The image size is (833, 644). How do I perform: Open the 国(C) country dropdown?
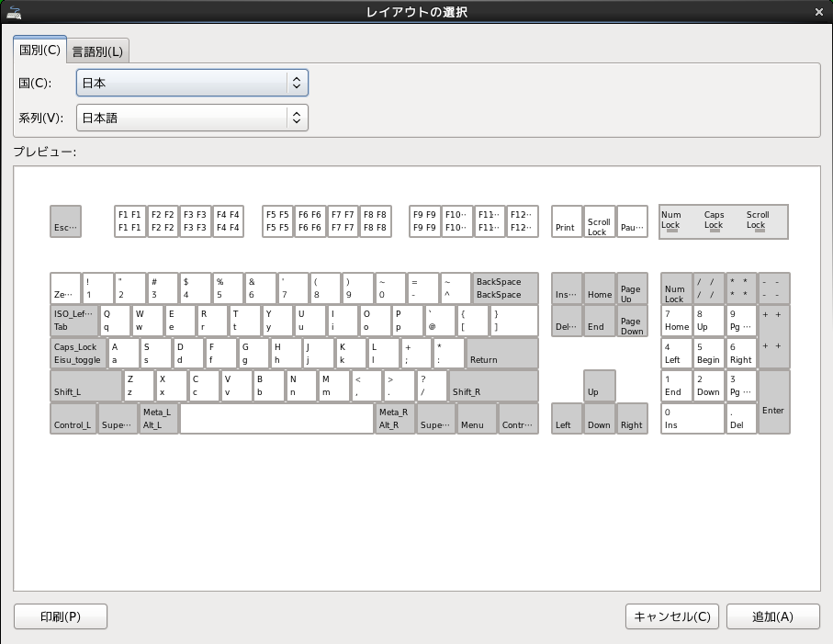coord(192,83)
